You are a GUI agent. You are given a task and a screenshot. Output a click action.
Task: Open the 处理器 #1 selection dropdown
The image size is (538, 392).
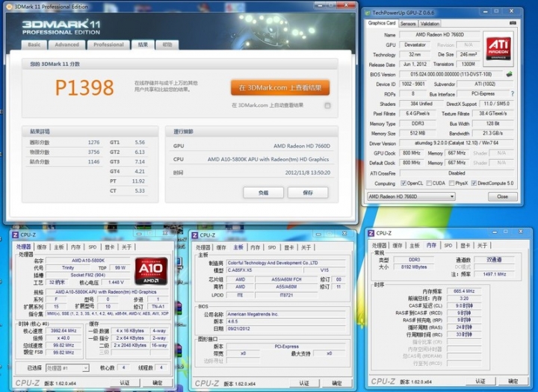tap(67, 368)
